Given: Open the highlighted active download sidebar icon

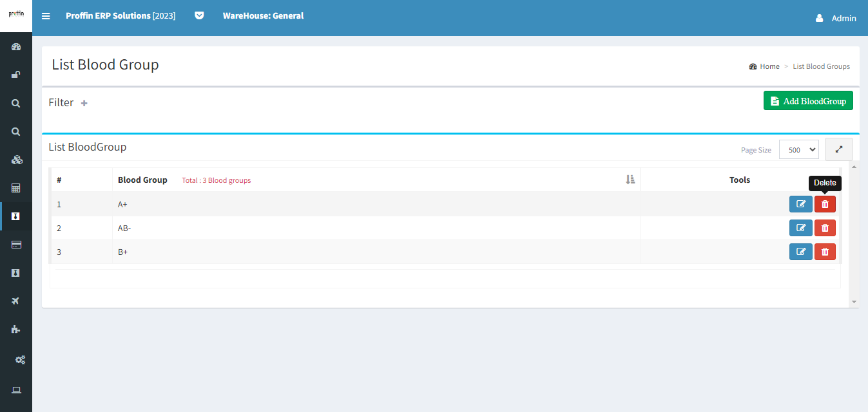Looking at the screenshot, I should (x=16, y=216).
